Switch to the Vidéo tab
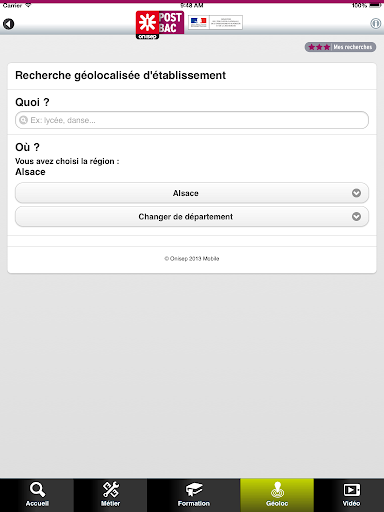 [x=349, y=495]
